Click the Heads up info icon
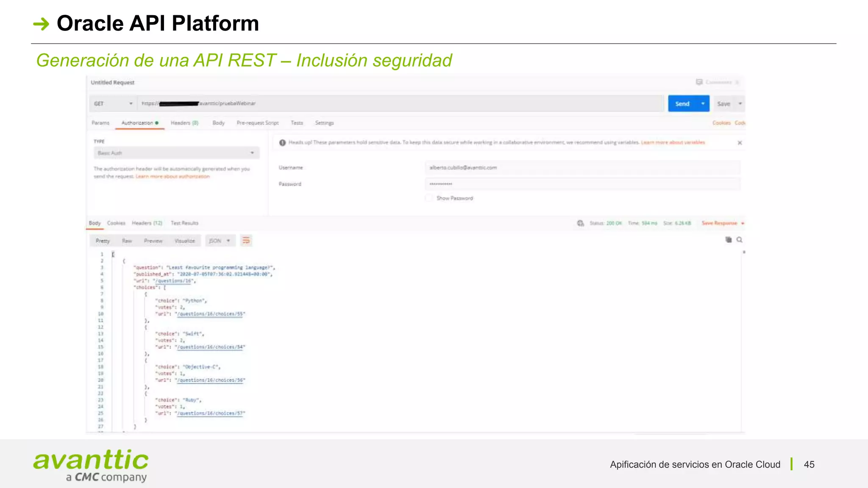868x488 pixels. (x=282, y=143)
